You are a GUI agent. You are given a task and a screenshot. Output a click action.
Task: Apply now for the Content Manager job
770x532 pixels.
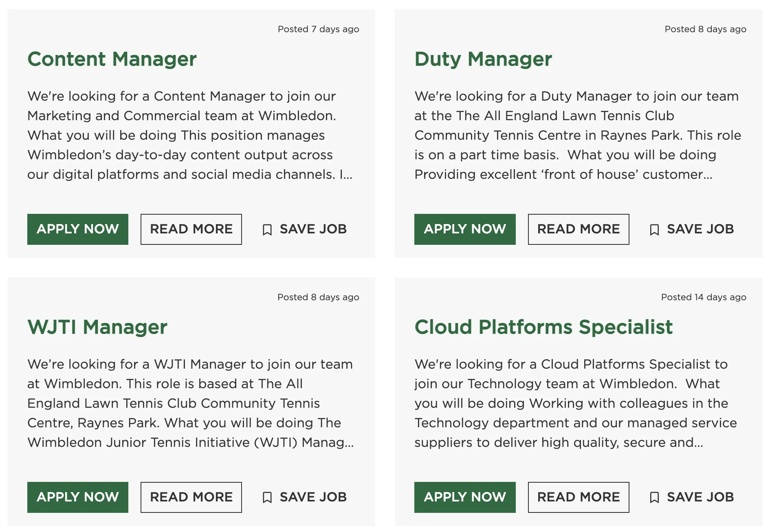click(78, 229)
